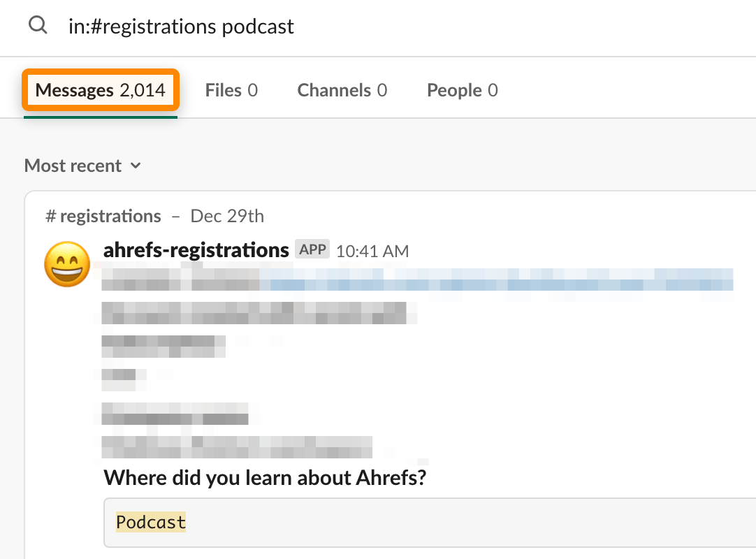The height and width of the screenshot is (559, 756).
Task: Focus the search field with 'in:#registrations podcast'
Action: pos(279,27)
